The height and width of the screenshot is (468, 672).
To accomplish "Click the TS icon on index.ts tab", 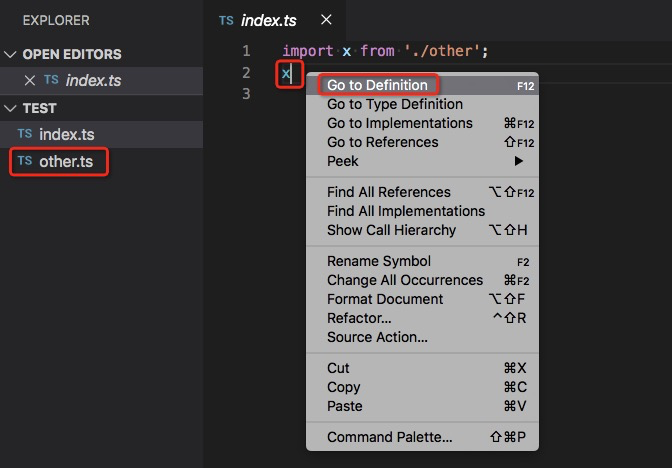I will coord(226,20).
